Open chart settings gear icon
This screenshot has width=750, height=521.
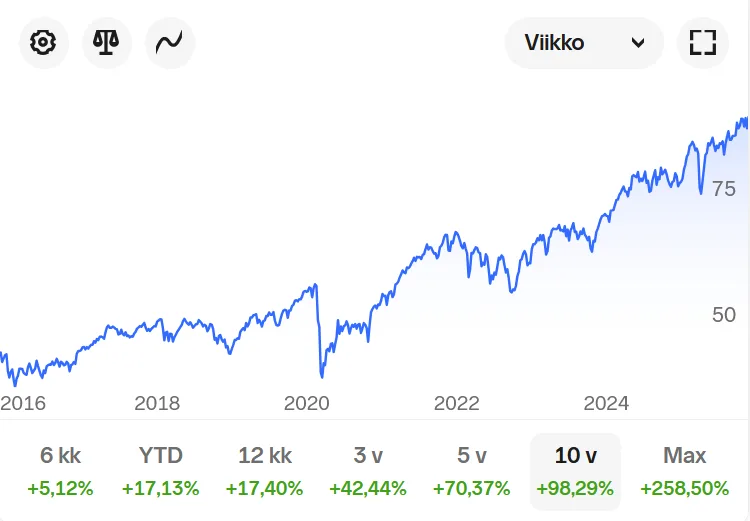tap(43, 43)
